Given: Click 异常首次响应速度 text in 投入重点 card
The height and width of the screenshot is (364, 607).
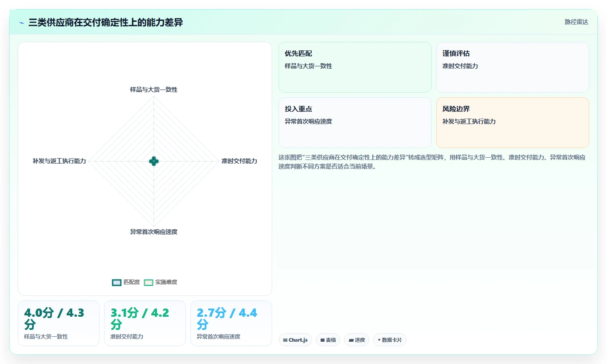Looking at the screenshot, I should point(308,121).
